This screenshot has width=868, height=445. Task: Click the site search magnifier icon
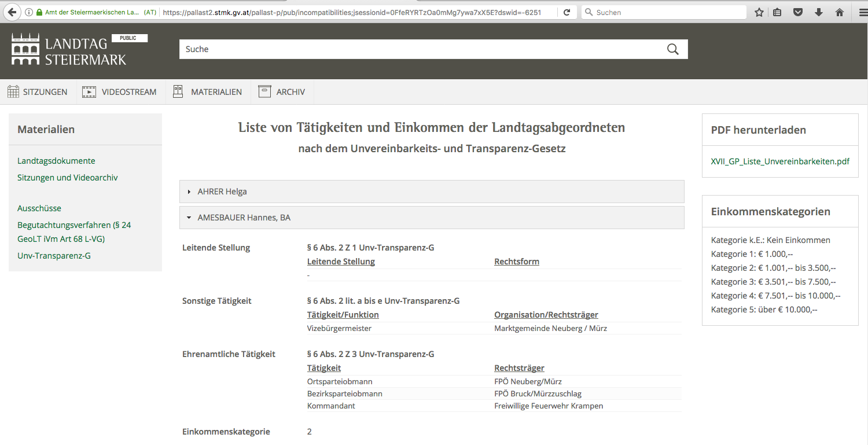coord(672,49)
